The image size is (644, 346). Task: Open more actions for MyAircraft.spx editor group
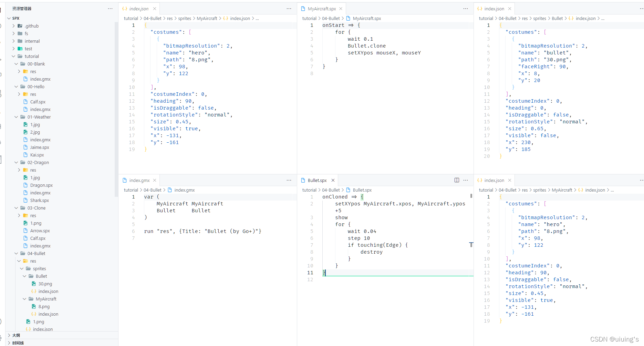coord(466,9)
